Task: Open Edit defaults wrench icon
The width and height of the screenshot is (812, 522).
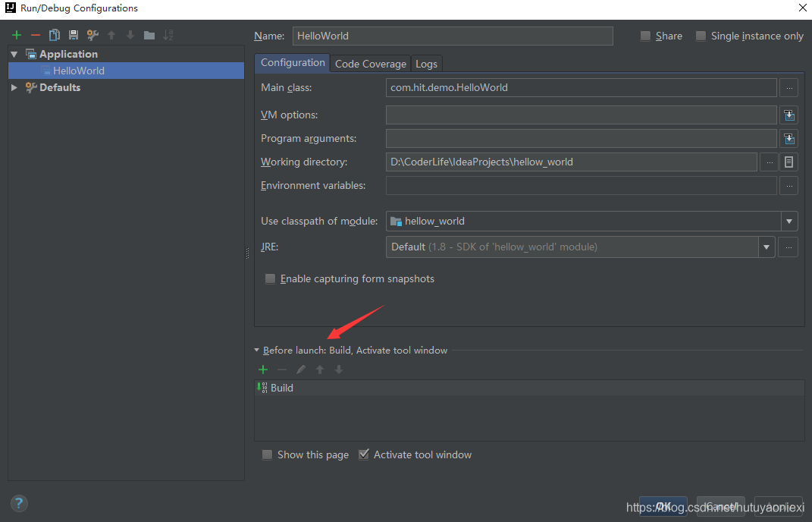Action: [92, 35]
